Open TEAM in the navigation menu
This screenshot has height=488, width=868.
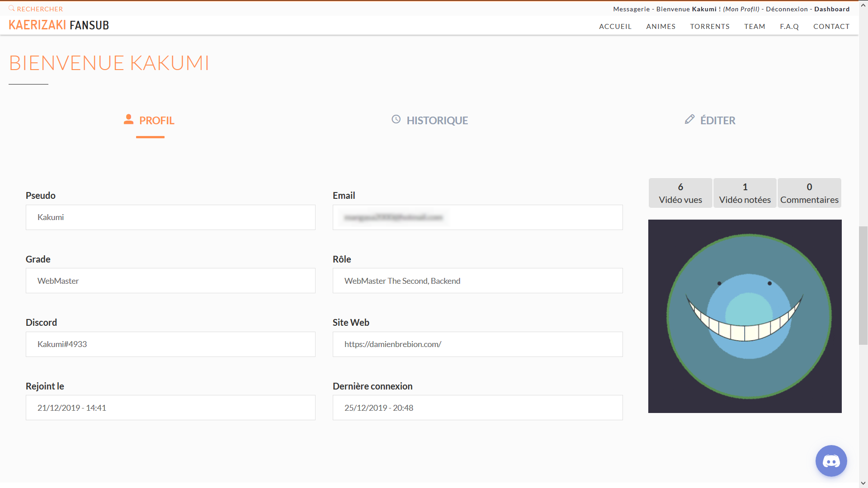point(755,27)
